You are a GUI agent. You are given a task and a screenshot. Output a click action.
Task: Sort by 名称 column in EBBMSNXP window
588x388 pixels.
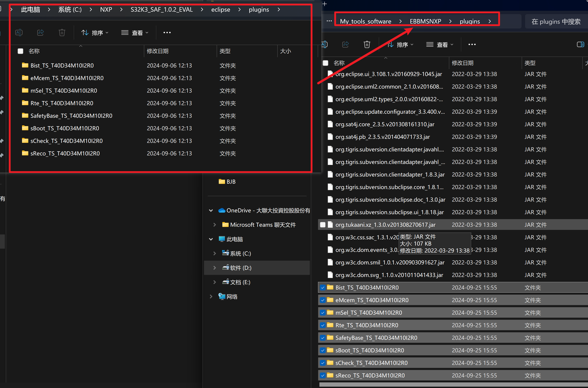[339, 63]
